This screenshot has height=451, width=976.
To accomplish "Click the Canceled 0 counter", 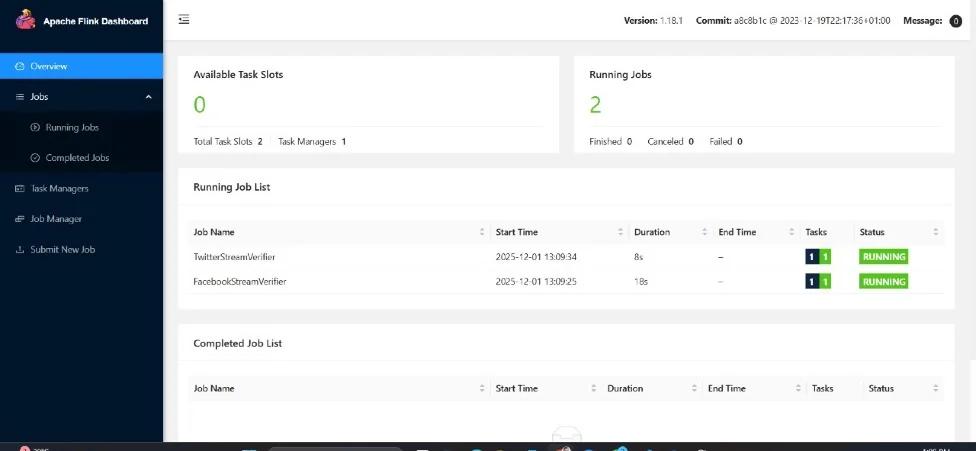I will tap(670, 141).
